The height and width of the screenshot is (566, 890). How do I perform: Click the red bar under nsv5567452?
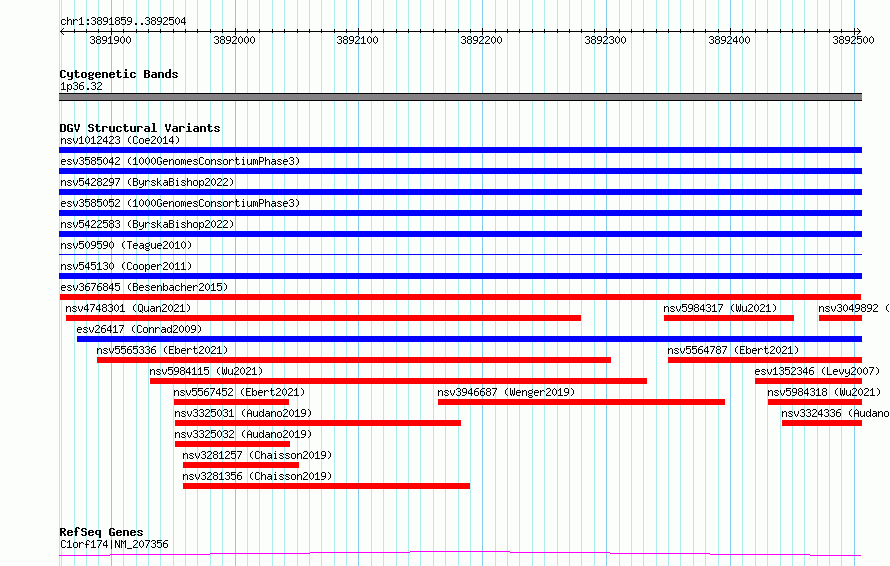click(232, 402)
